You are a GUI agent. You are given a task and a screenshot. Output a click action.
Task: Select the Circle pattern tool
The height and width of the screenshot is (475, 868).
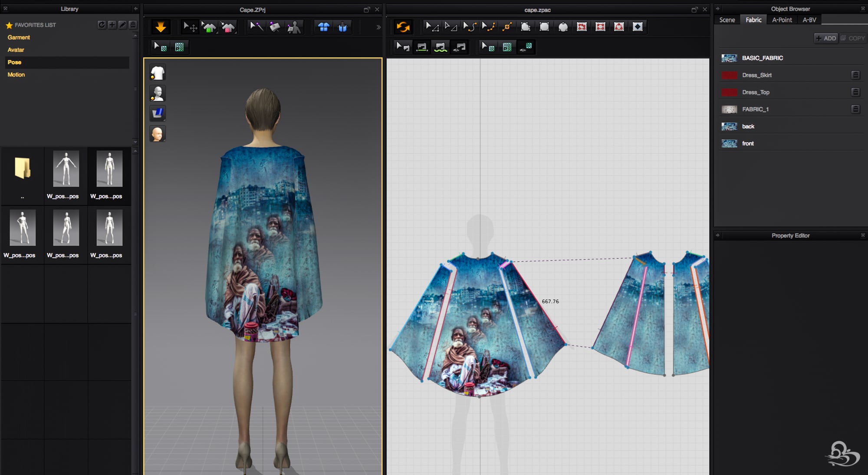(563, 27)
